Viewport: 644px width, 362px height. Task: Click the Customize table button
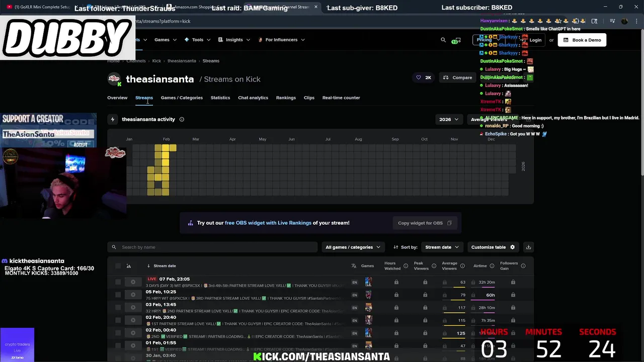coord(493,247)
